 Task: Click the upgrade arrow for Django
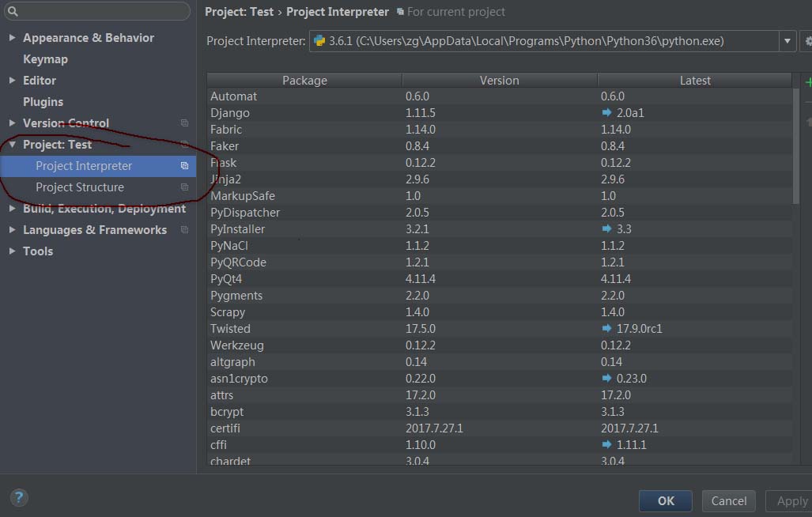606,112
